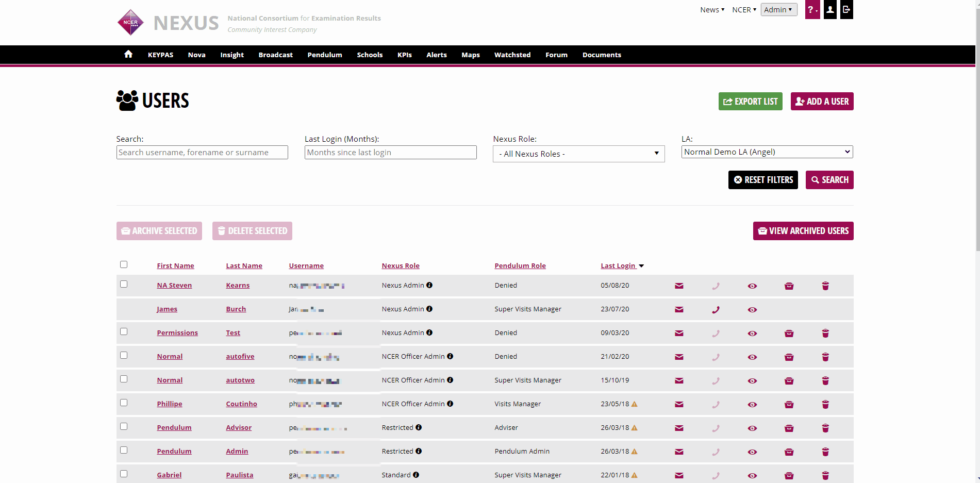The width and height of the screenshot is (980, 483).
Task: Open the user profile icon
Action: 830,10
